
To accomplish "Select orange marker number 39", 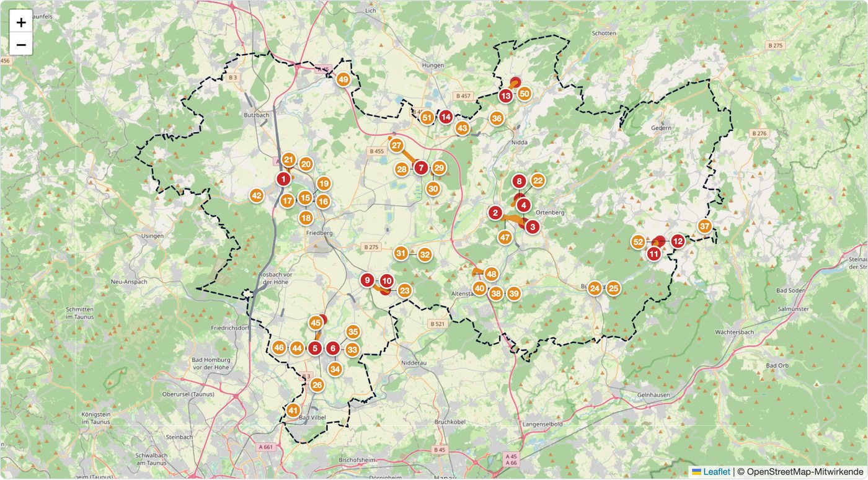I will pyautogui.click(x=513, y=293).
